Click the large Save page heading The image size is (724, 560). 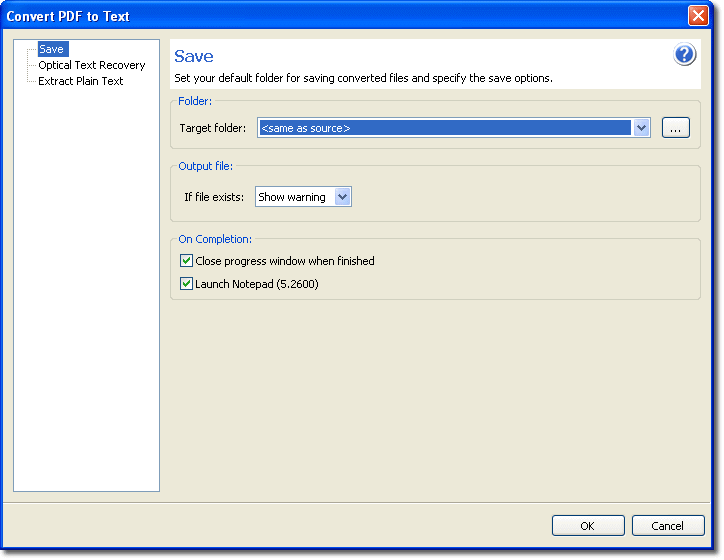193,57
